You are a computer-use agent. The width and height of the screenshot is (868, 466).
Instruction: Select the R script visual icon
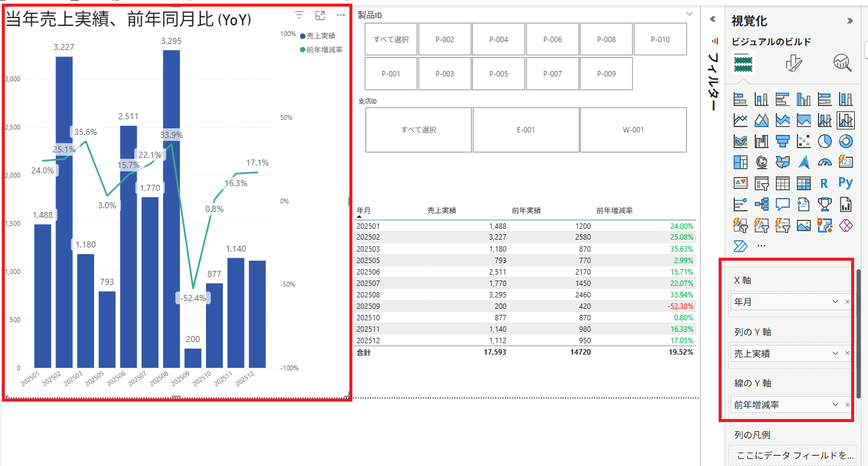(825, 183)
